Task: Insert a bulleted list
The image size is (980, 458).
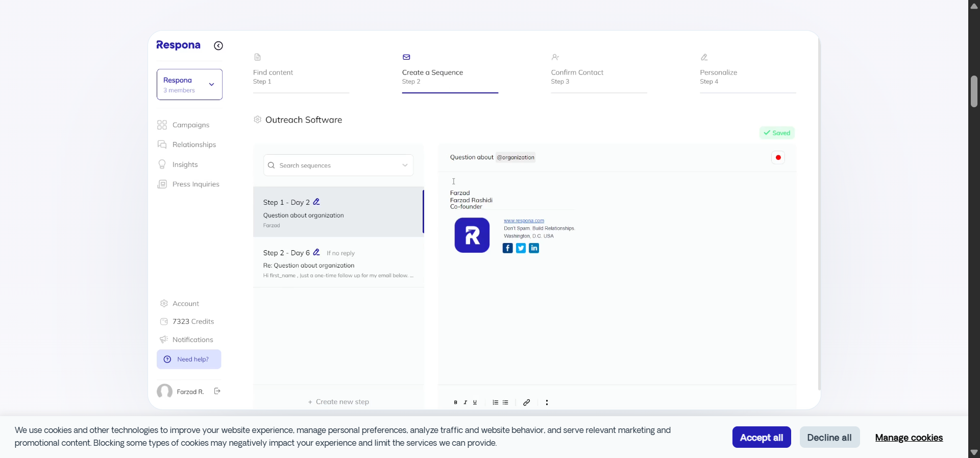Action: coord(505,402)
